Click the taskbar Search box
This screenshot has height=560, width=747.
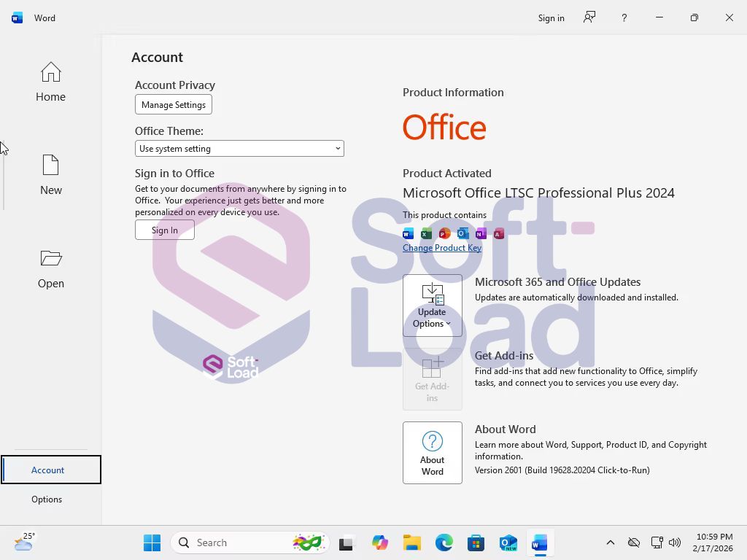[249, 542]
